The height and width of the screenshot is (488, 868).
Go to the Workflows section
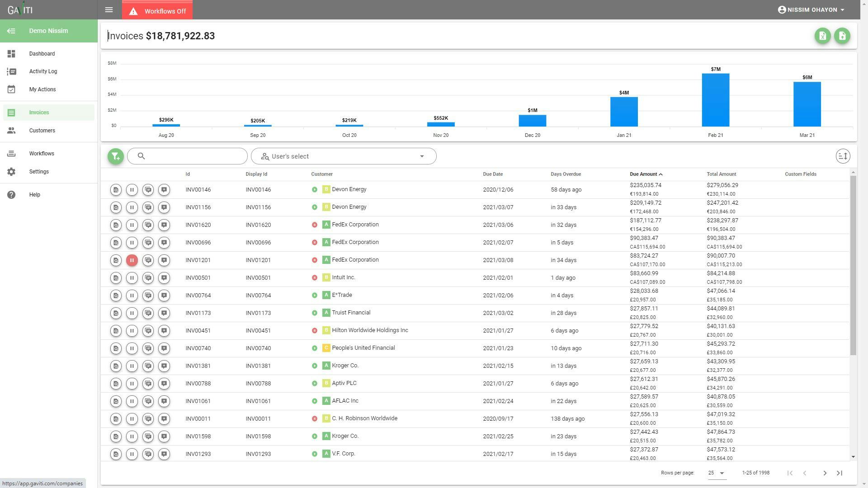point(42,154)
